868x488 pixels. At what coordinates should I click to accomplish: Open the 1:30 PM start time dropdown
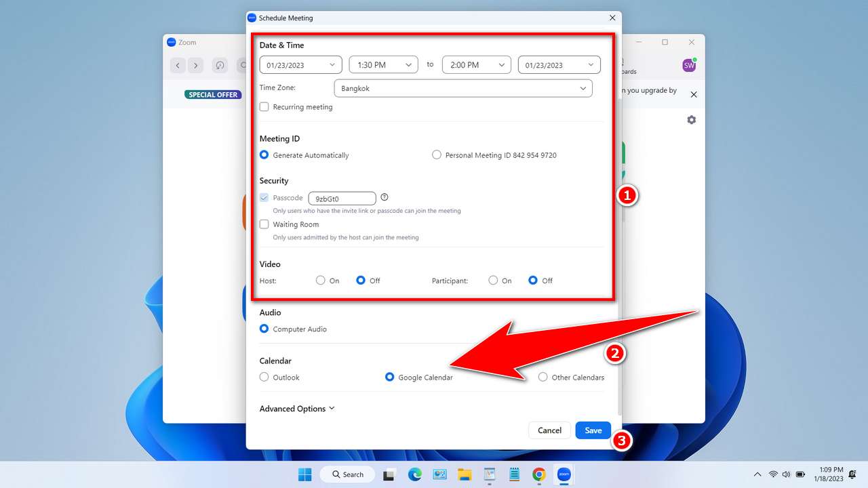pyautogui.click(x=384, y=65)
